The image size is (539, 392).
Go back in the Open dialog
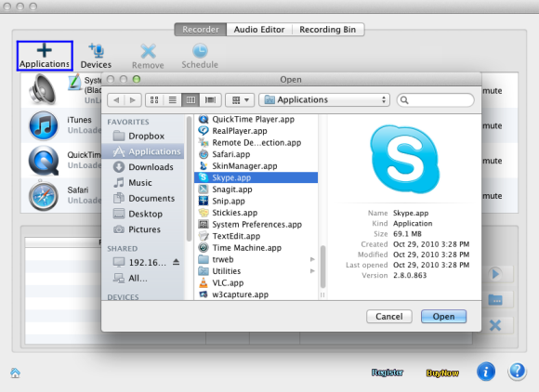(x=116, y=100)
